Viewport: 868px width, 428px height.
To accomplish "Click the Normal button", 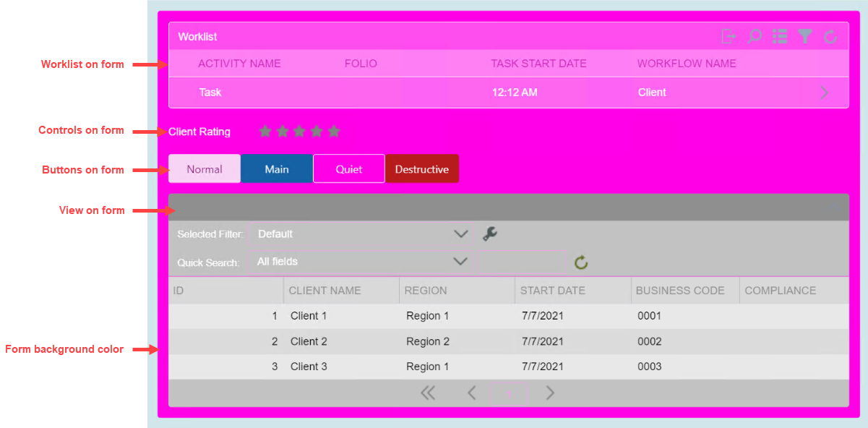I will coord(205,168).
